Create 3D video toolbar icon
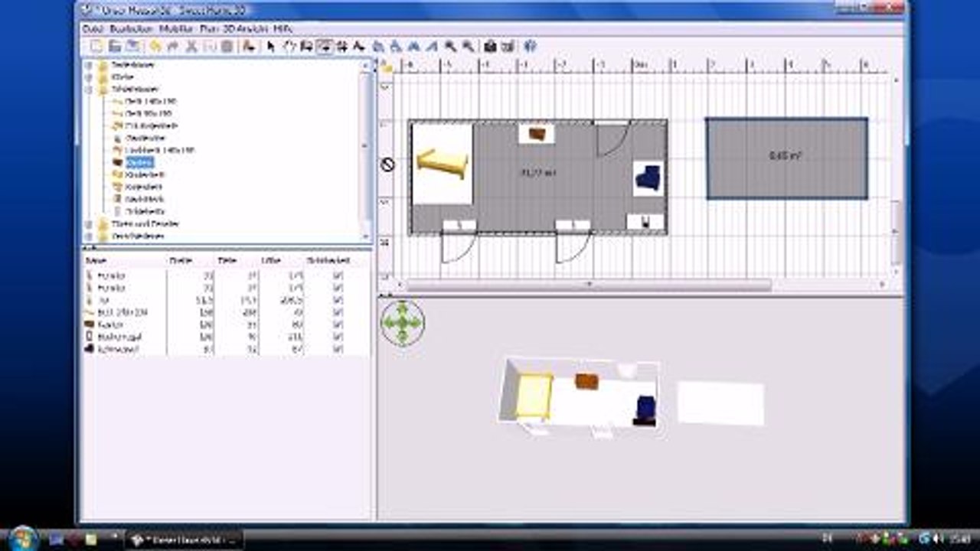The image size is (980, 551). tap(506, 47)
